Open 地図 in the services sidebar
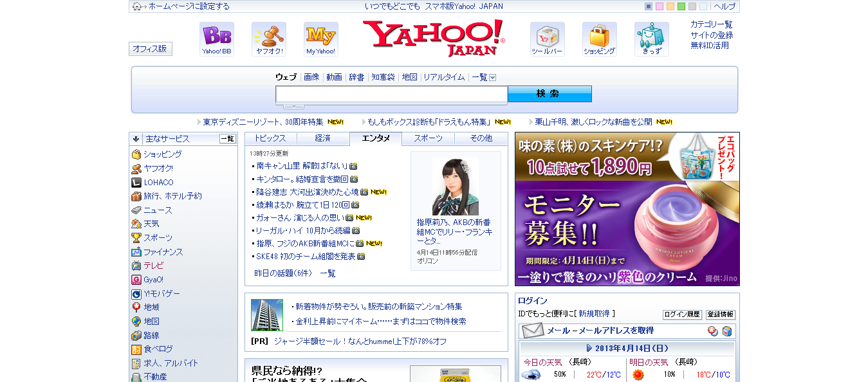Image resolution: width=868 pixels, height=382 pixels. pyautogui.click(x=151, y=322)
